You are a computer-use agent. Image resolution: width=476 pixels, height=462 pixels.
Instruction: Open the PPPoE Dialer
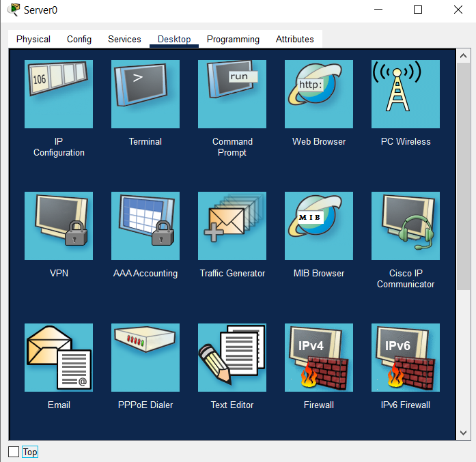pyautogui.click(x=145, y=358)
